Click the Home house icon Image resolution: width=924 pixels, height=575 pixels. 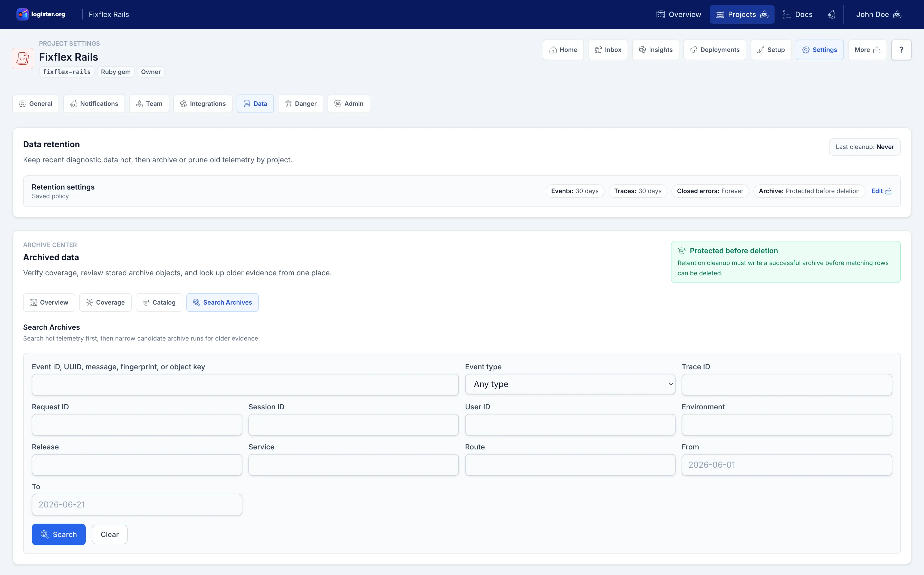(x=553, y=50)
